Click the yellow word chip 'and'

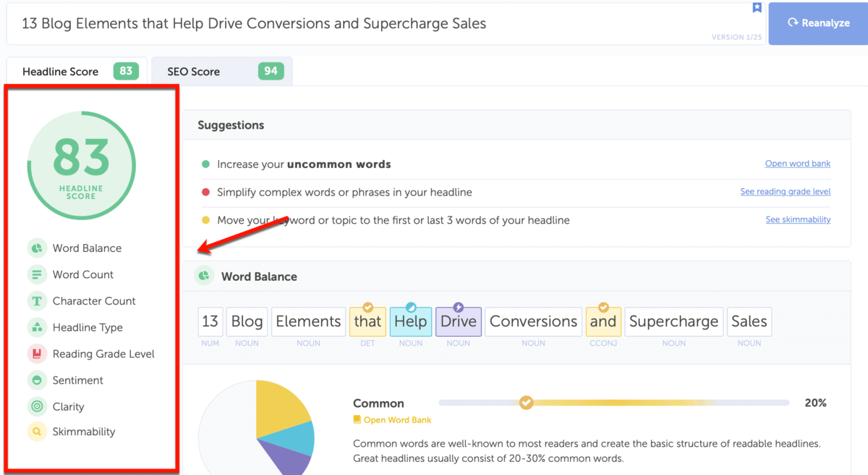coord(603,321)
